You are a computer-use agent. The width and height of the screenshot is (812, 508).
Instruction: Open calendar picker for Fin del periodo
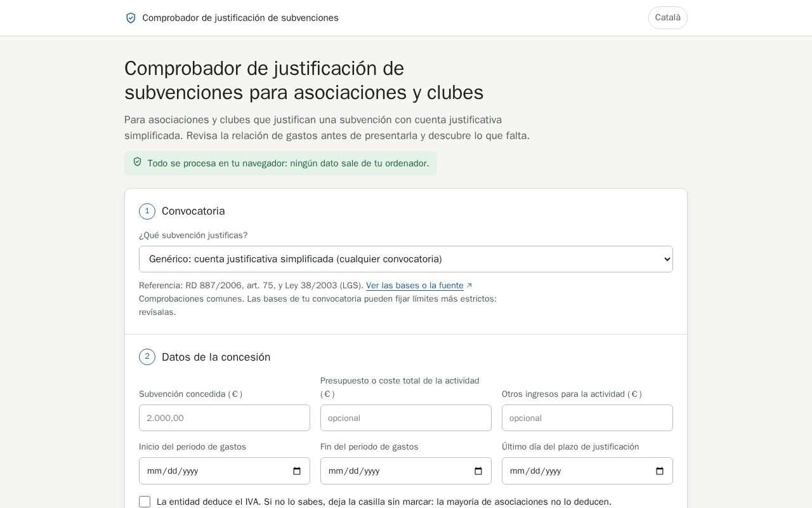click(x=478, y=471)
